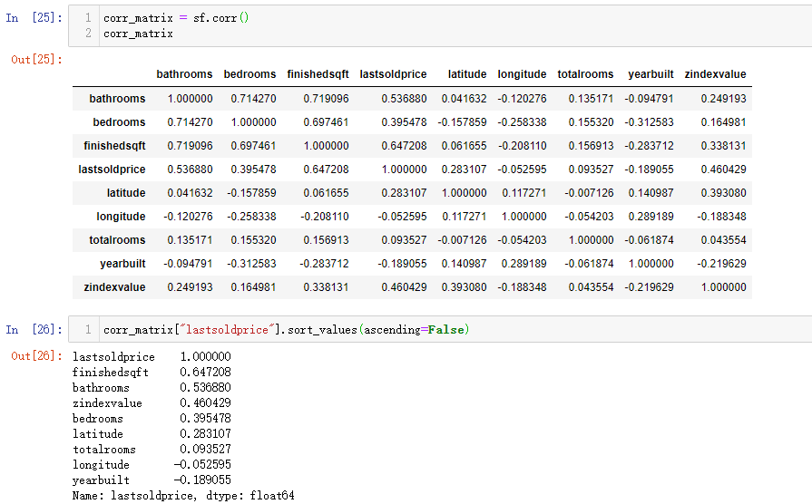Click the Name: lastsoldprice dtype line

pos(183,496)
